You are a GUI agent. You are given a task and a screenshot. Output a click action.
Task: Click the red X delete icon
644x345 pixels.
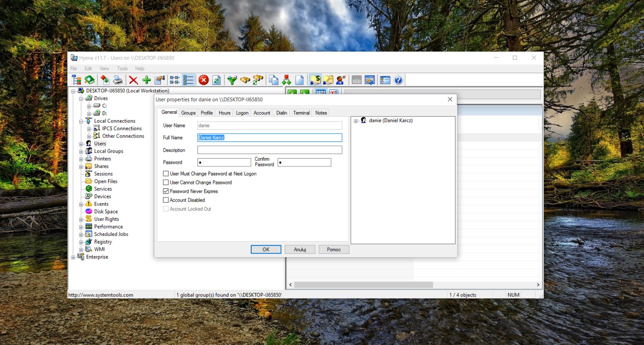133,80
